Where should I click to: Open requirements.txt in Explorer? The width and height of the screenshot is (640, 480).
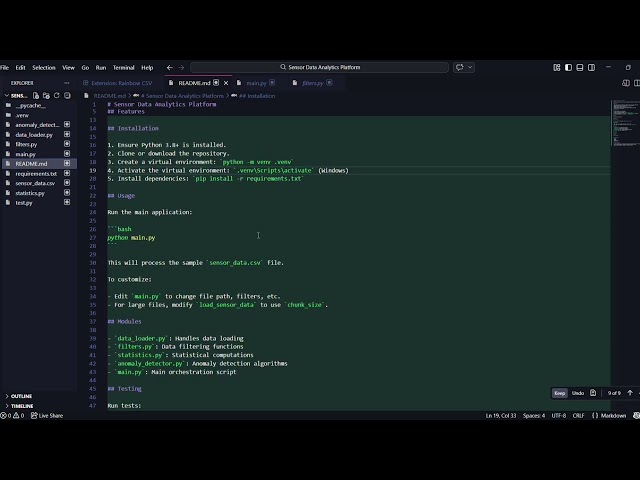tap(36, 173)
